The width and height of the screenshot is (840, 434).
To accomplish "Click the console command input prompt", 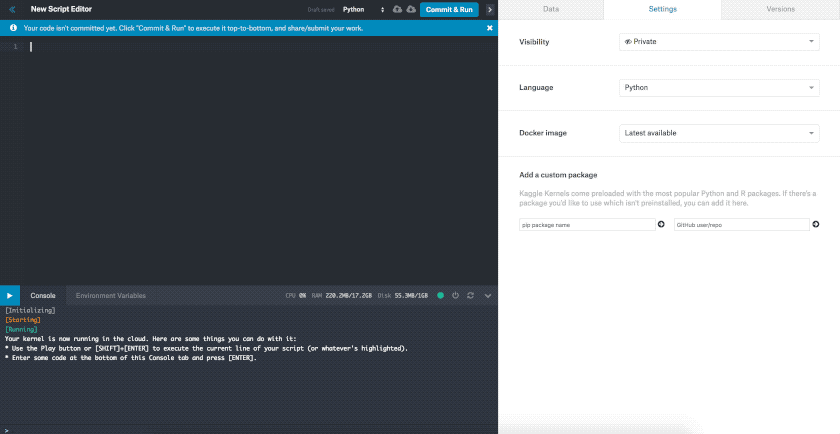I will [249, 429].
